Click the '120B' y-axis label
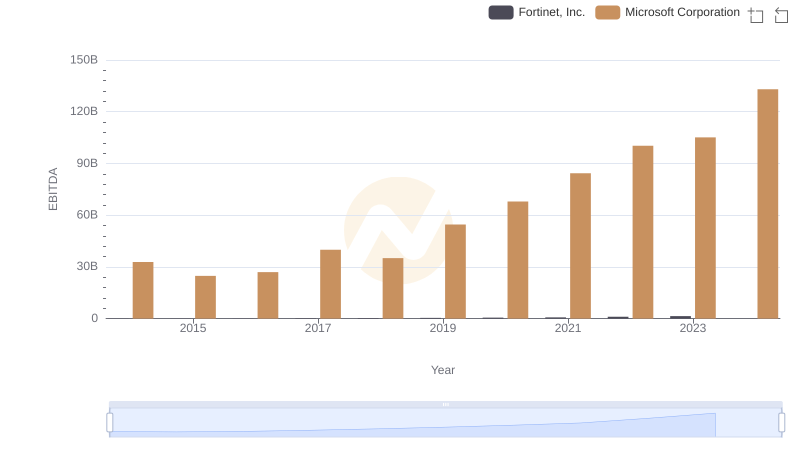 [84, 111]
